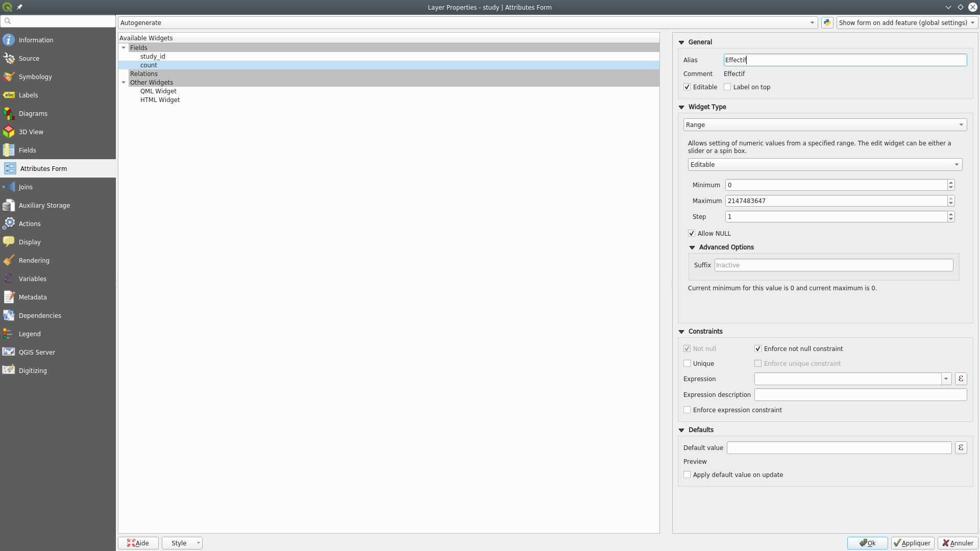This screenshot has height=551, width=980.
Task: Open the Range widget type dropdown
Action: coord(825,124)
